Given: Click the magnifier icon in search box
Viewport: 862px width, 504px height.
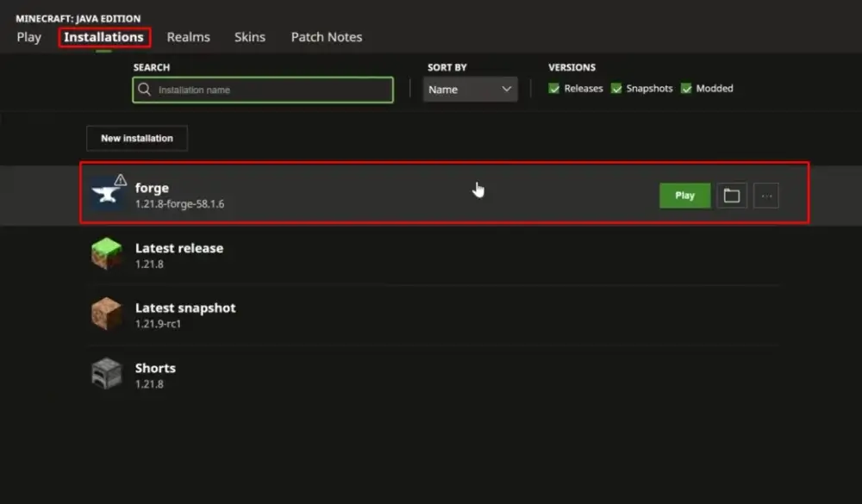Looking at the screenshot, I should [x=144, y=90].
